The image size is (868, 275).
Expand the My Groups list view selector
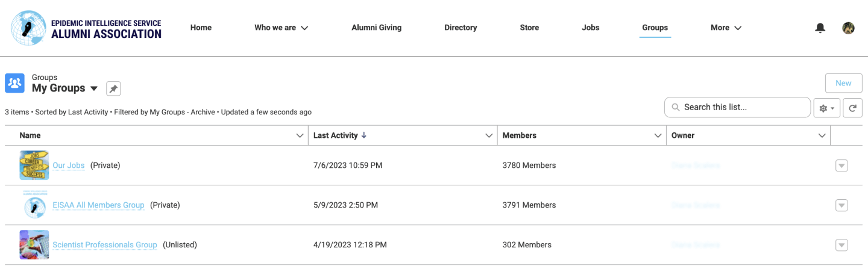point(94,88)
